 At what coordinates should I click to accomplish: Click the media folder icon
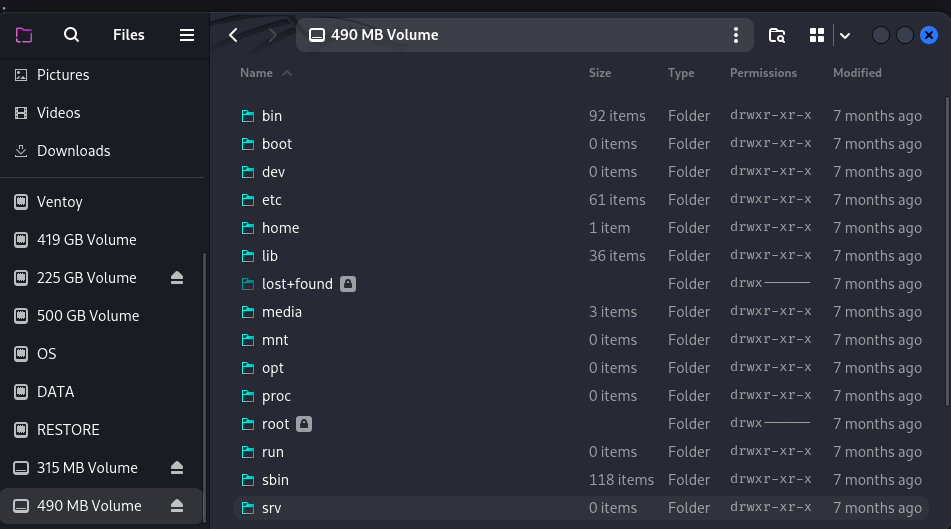247,312
